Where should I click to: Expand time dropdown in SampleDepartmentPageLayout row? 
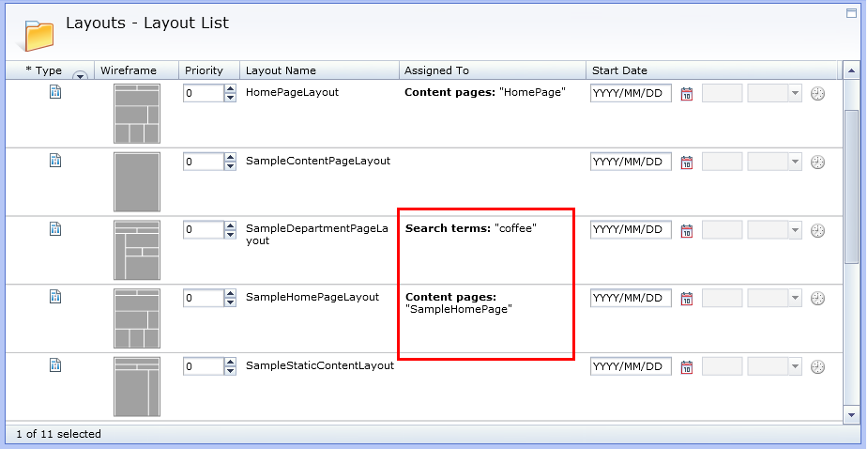[x=795, y=230]
